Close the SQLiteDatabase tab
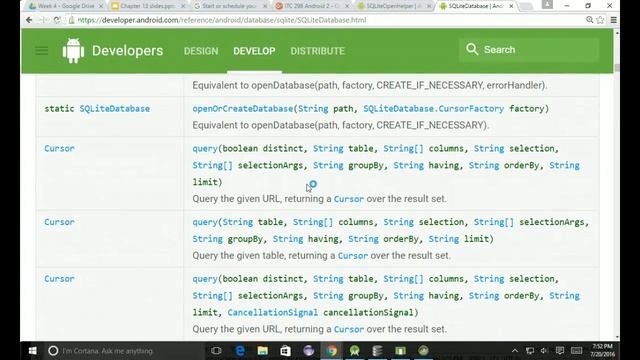This screenshot has width=640, height=360. pos(511,6)
